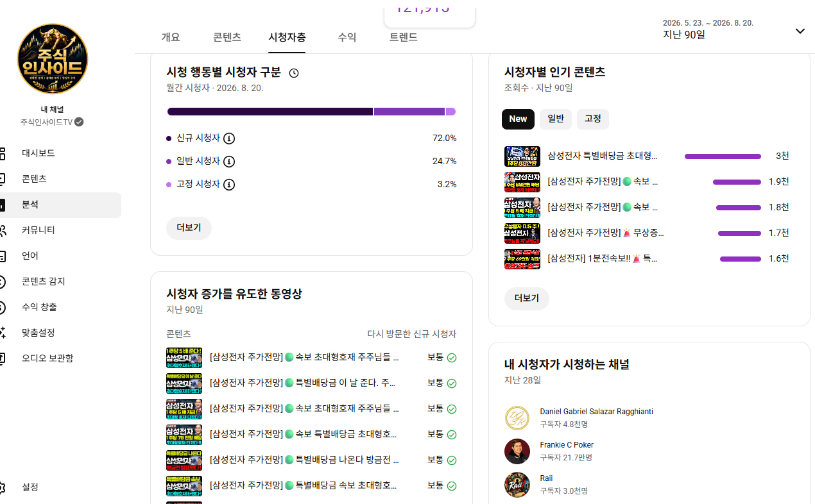The width and height of the screenshot is (815, 504).
Task: Open the 오디오 보관함 sidebar icon
Action: [2, 358]
